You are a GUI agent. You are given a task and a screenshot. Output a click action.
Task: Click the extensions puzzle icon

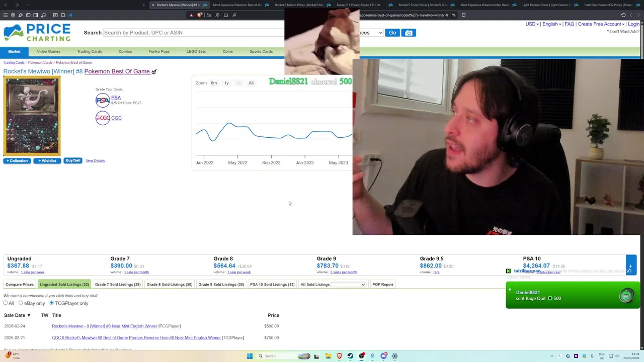click(62, 15)
